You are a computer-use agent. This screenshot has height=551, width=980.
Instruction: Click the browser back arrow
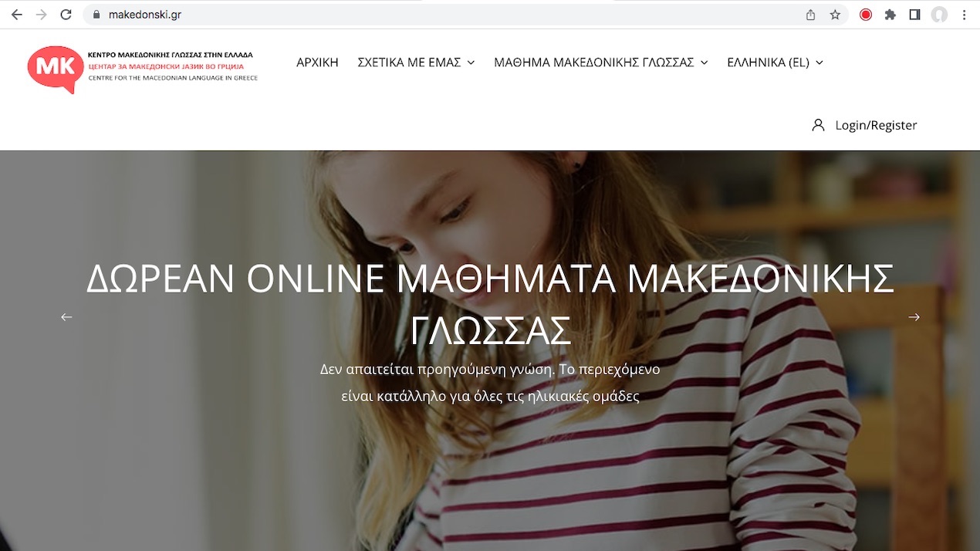tap(17, 15)
